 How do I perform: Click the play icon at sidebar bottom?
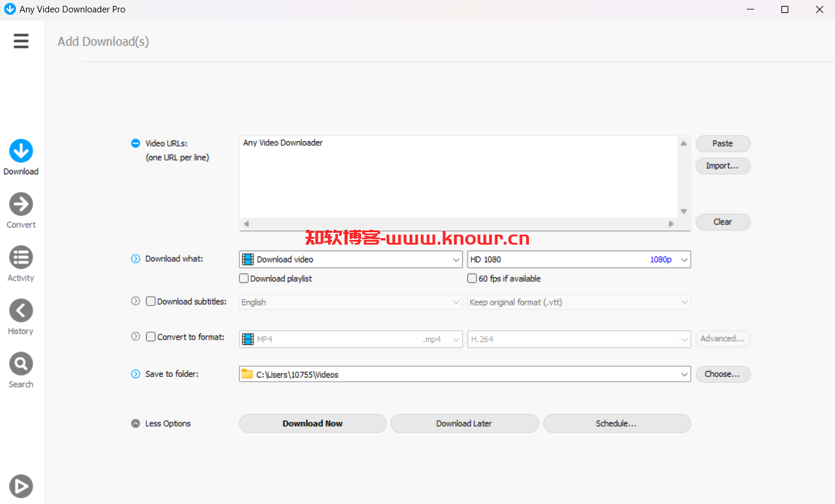point(21,486)
